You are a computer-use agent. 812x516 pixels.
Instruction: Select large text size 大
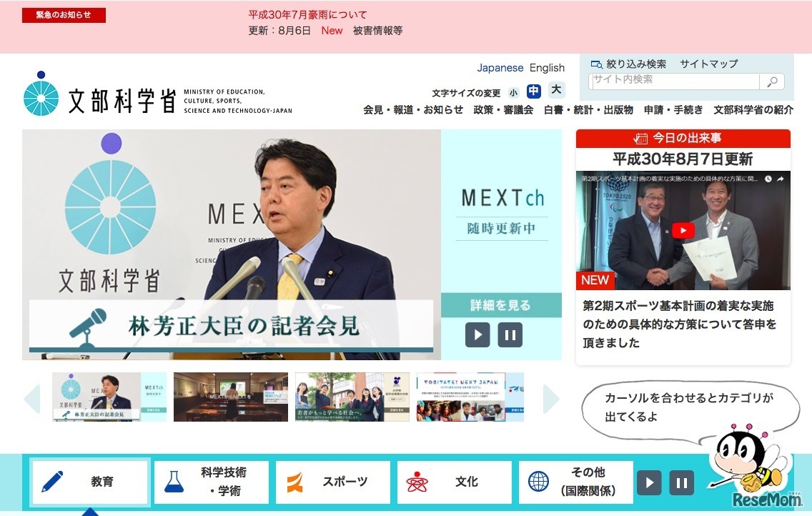click(x=556, y=90)
